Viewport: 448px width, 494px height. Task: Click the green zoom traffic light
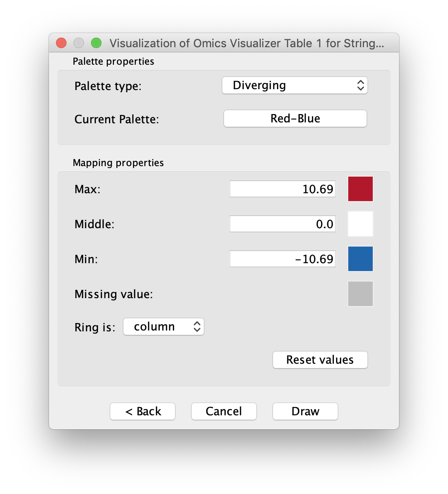tap(96, 42)
